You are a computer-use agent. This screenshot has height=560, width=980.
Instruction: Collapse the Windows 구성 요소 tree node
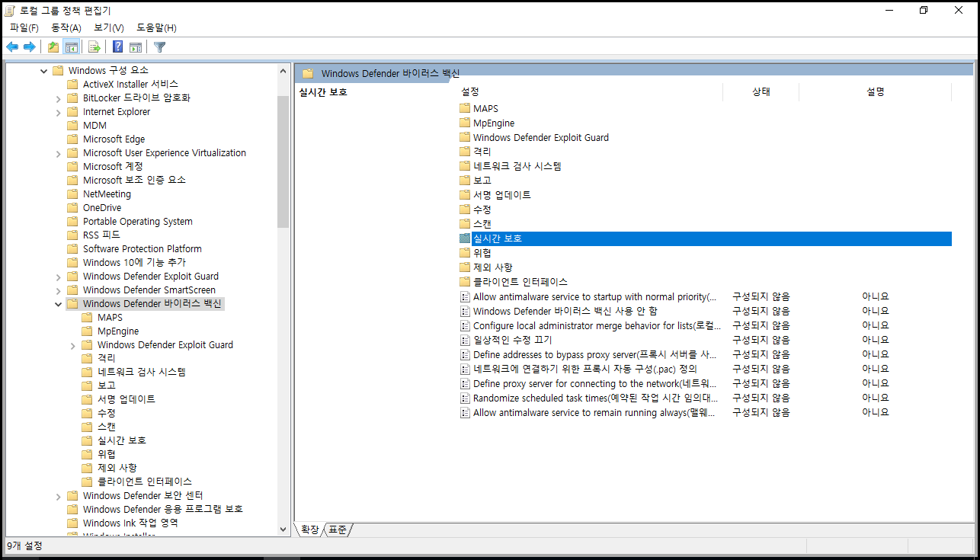(43, 71)
